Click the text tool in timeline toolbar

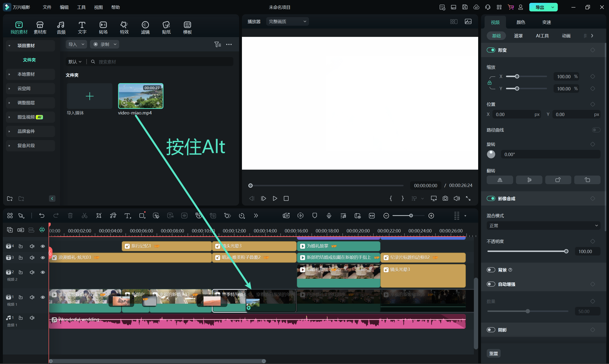[127, 216]
